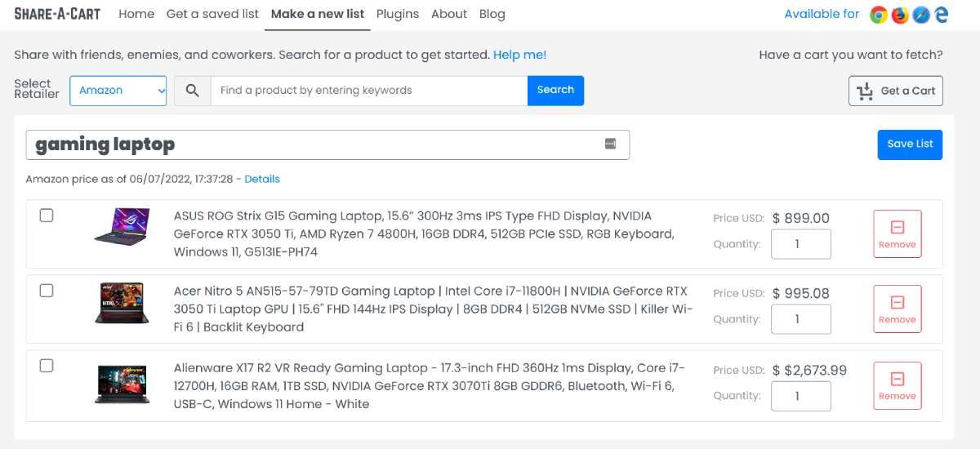This screenshot has width=980, height=449.
Task: Click the quantity field for Acer Nitro 5
Action: (x=801, y=319)
